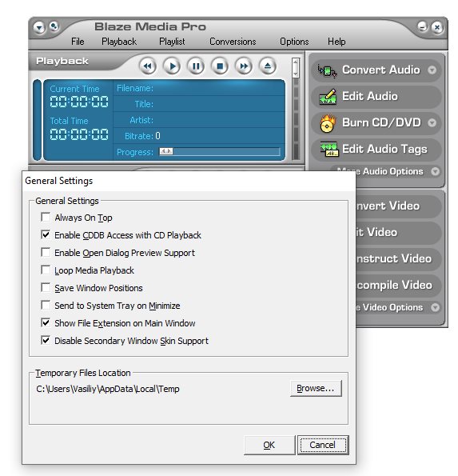Expand the Burn CD/DVD dropdown arrow
Viewport: 458px width, 476px height.
(432, 122)
